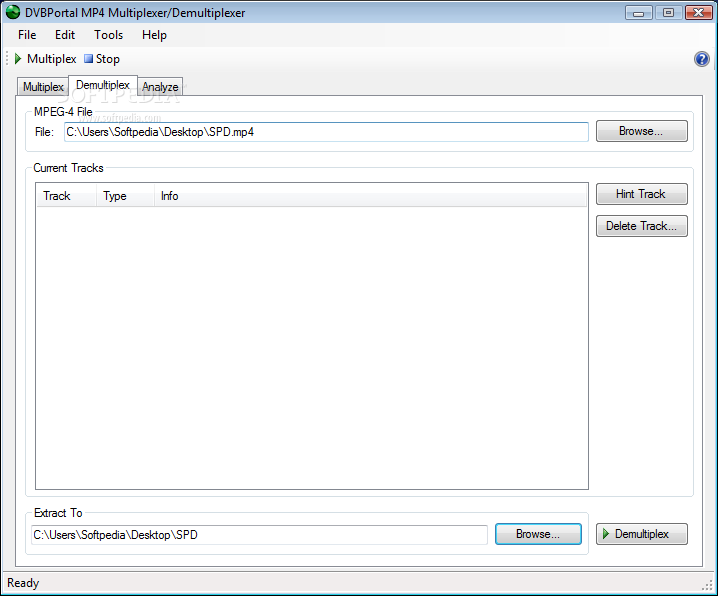Click the Stop toolbar button
Screen dimensions: 718x596
coord(102,59)
